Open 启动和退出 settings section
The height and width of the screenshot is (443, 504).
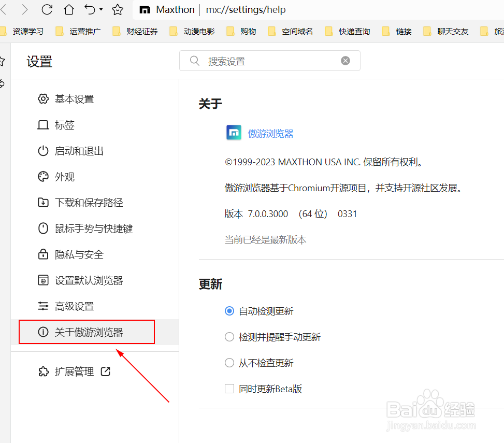[79, 151]
